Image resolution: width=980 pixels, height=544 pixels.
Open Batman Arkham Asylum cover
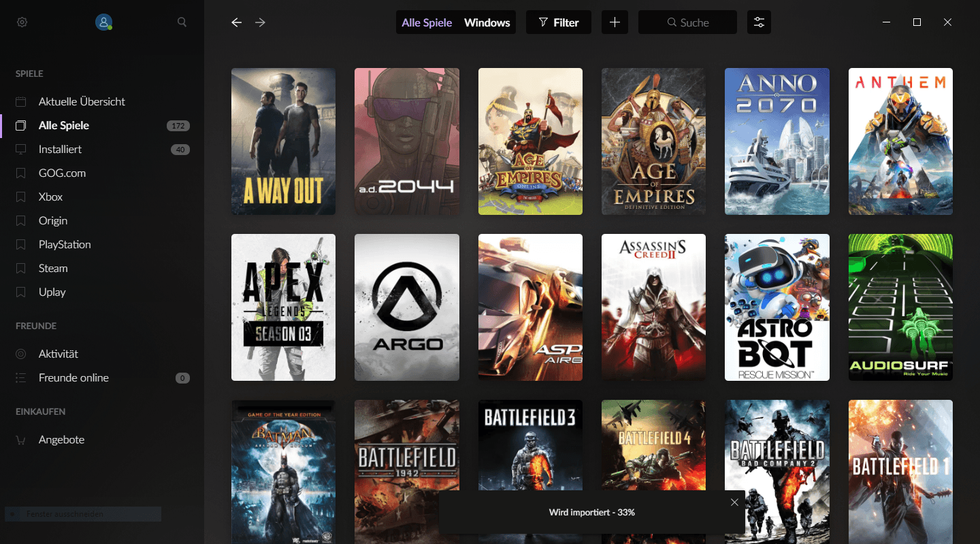[x=283, y=472]
